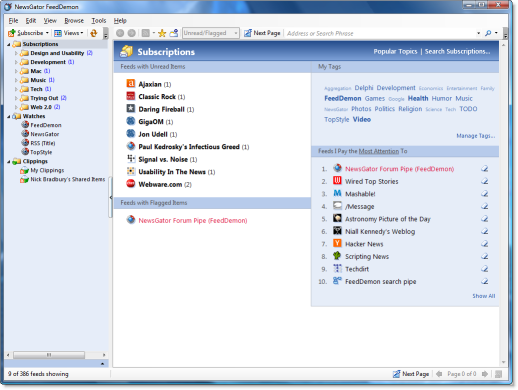Select the Clippings tree node
This screenshot has width=518, height=390.
click(35, 161)
